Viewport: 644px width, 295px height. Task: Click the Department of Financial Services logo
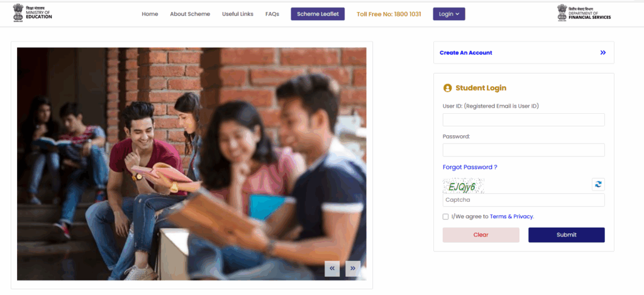pyautogui.click(x=584, y=13)
